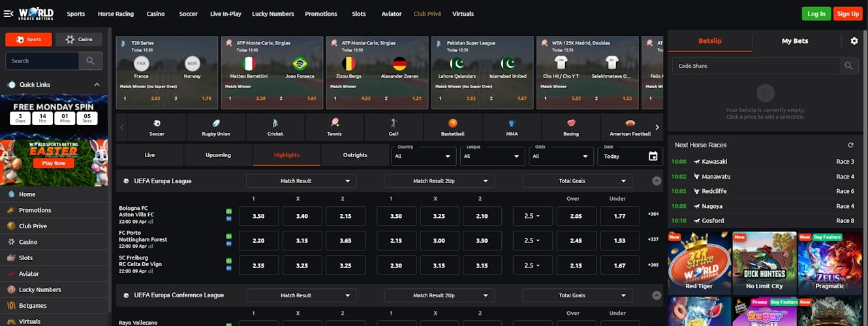The width and height of the screenshot is (868, 326).
Task: Open the Country filter dropdown
Action: [x=424, y=156]
